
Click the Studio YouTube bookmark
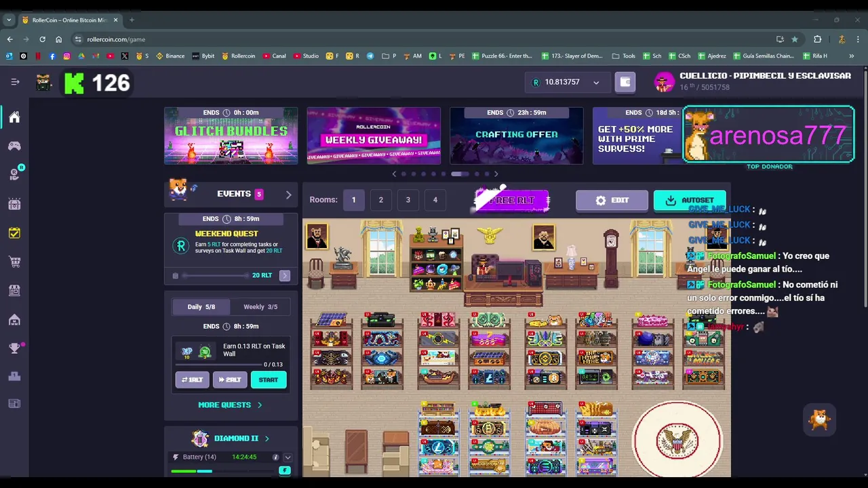(x=307, y=56)
